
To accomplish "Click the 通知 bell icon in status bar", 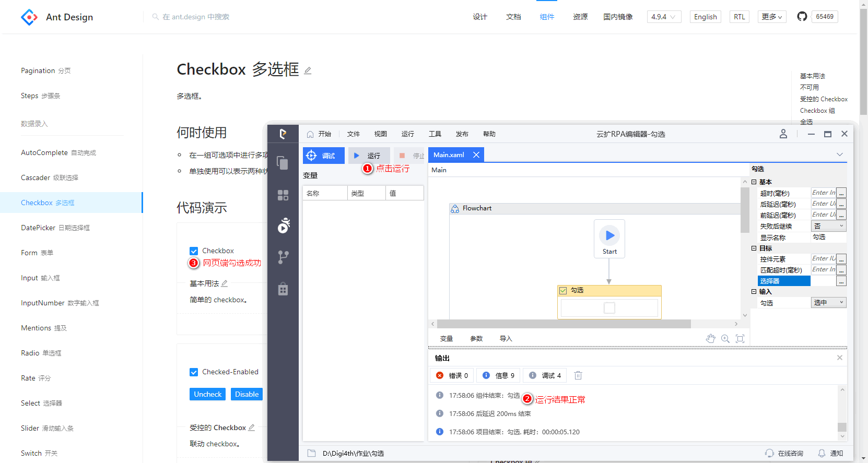I will 822,453.
